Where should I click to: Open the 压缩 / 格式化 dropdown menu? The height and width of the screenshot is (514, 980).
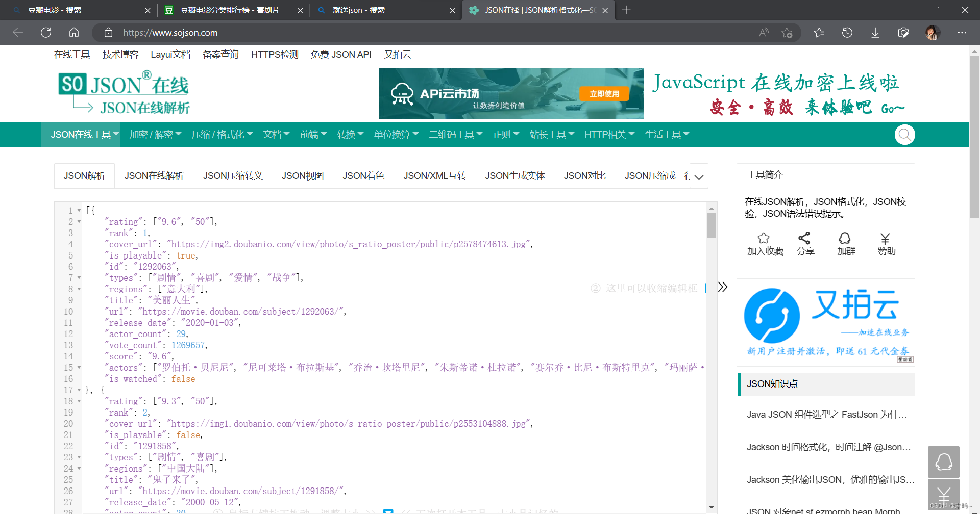pyautogui.click(x=222, y=135)
